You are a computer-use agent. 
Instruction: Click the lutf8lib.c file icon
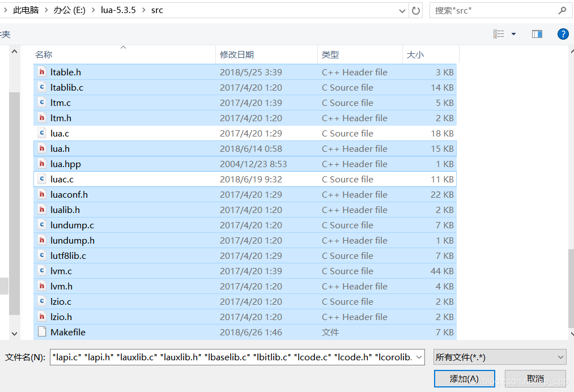click(42, 256)
